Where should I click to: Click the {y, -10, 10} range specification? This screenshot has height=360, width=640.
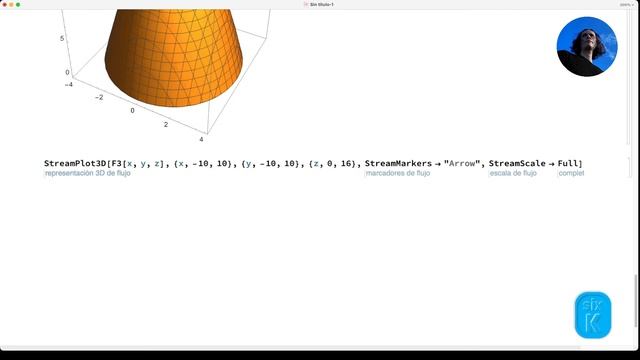[271, 163]
